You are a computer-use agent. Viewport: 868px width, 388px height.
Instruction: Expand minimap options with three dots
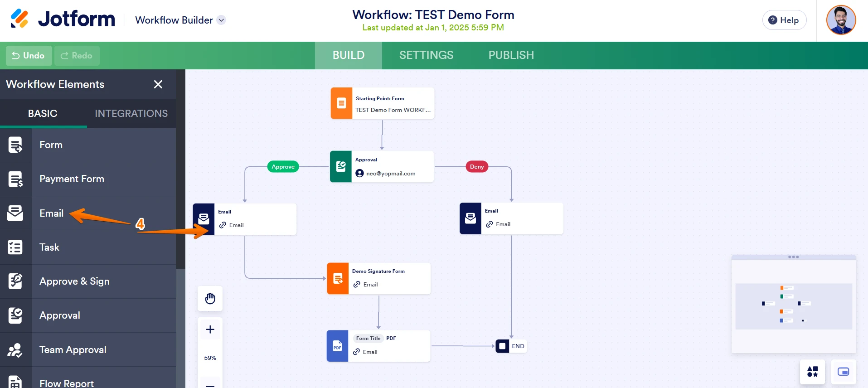(793, 257)
